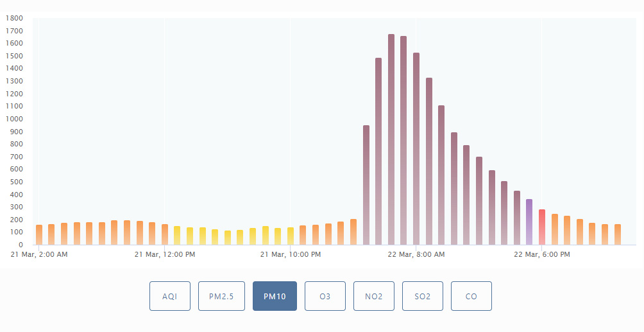Image resolution: width=644 pixels, height=332 pixels.
Task: Switch to the AQI pollutant tab
Action: pos(169,296)
